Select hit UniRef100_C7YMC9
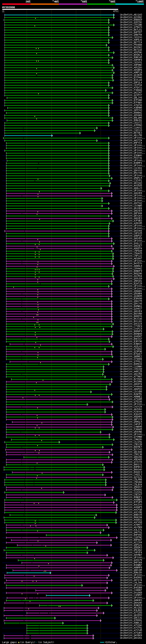 [131, 326]
